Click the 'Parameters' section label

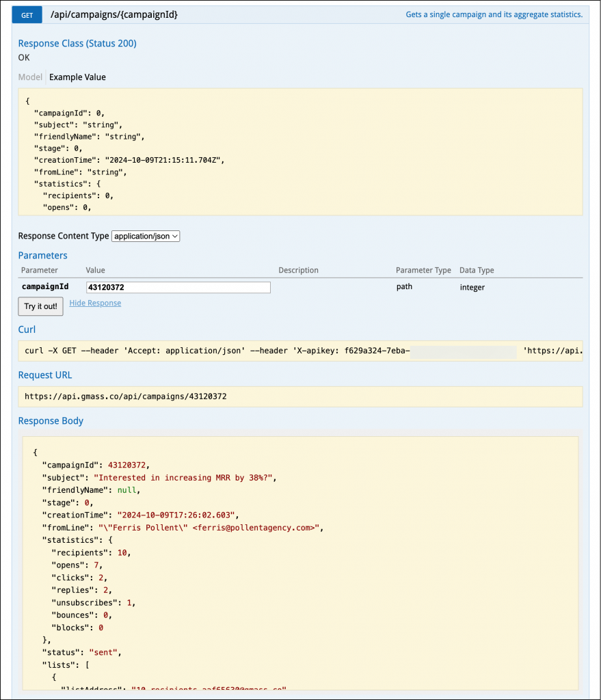point(42,255)
